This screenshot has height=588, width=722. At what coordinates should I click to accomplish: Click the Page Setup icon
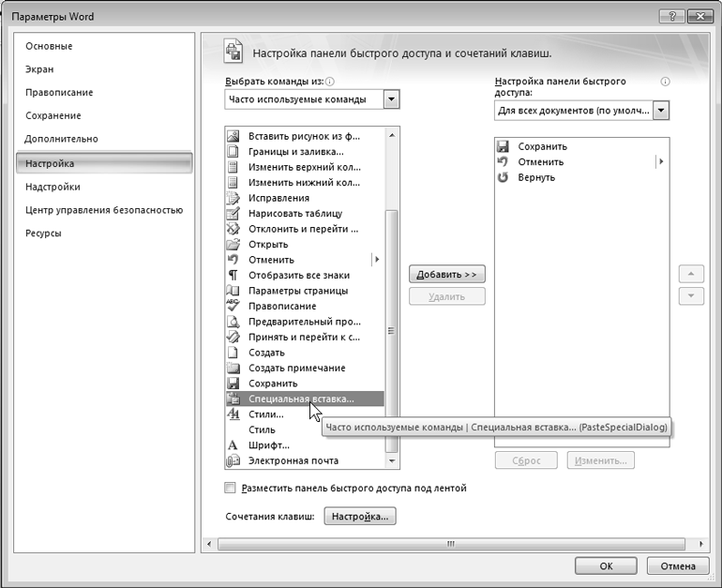tap(233, 291)
